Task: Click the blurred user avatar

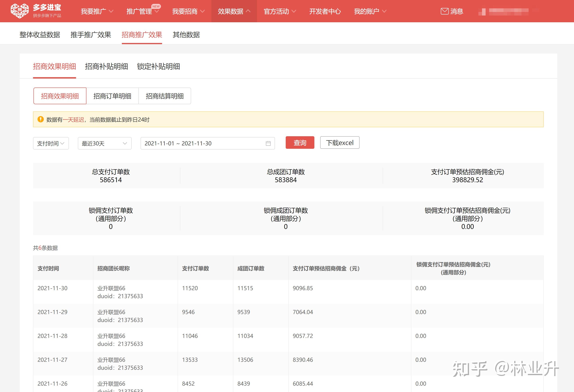Action: [482, 12]
